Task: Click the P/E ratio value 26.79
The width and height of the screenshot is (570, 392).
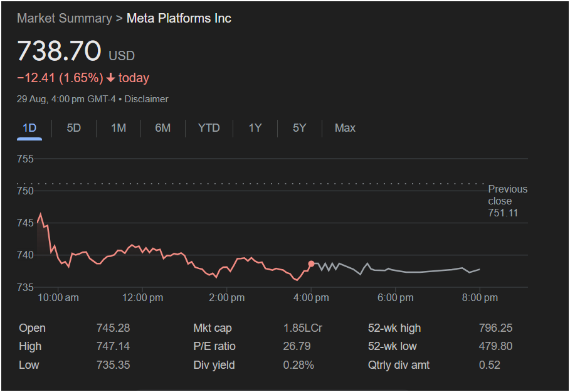Action: click(x=297, y=346)
